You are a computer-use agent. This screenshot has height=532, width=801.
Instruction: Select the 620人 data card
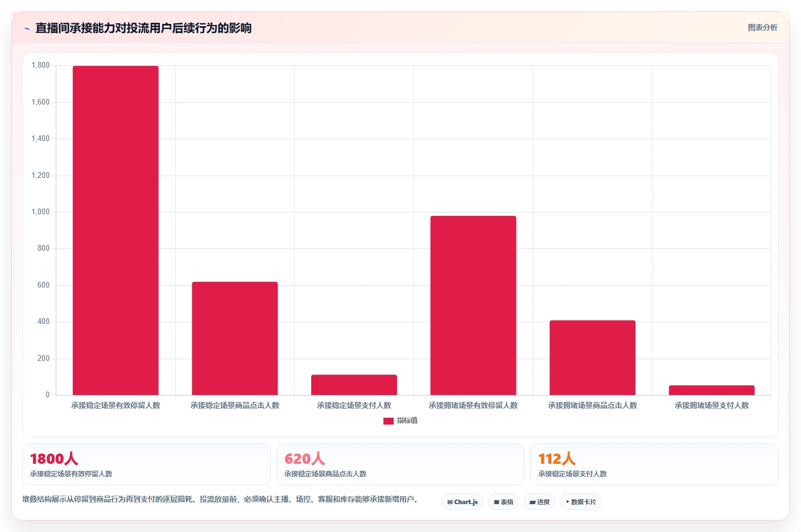pyautogui.click(x=400, y=464)
